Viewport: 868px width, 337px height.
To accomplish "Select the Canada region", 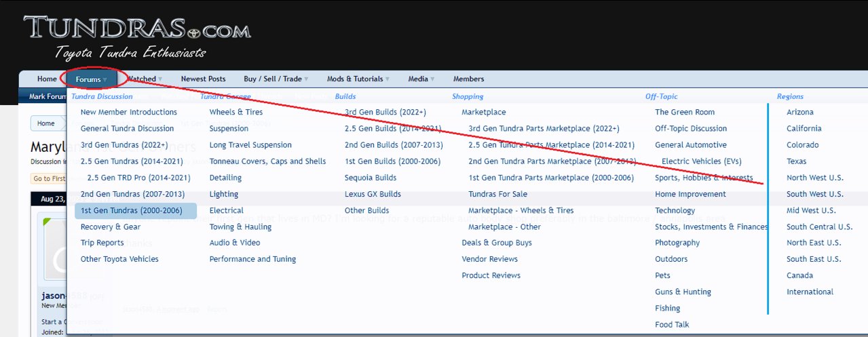I will (x=800, y=275).
